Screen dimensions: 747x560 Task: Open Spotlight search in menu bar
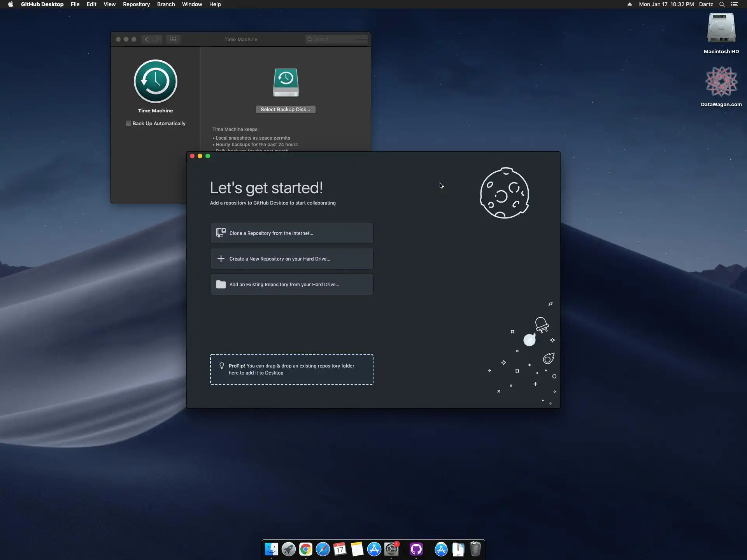click(x=722, y=4)
